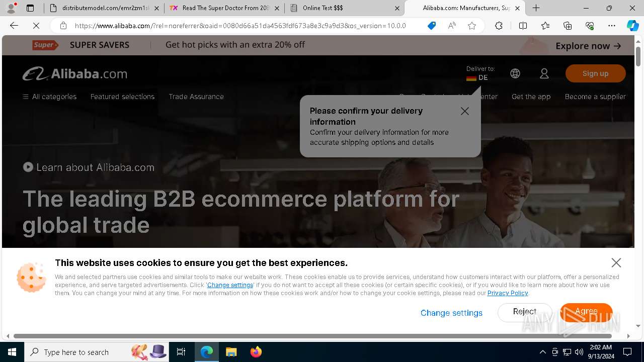Open File Explorer from the taskbar
Image resolution: width=644 pixels, height=362 pixels.
coord(231,352)
